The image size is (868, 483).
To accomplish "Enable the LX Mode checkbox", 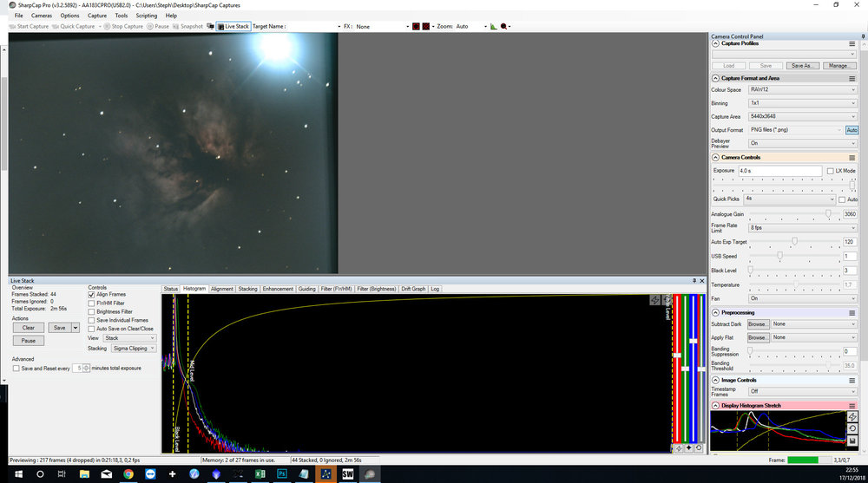I will [x=830, y=171].
